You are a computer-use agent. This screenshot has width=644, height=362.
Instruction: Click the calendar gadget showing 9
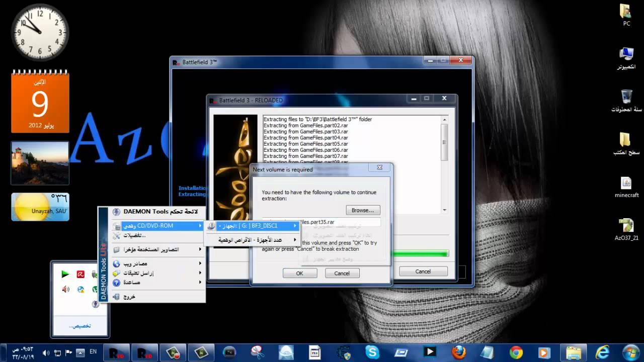click(x=40, y=101)
